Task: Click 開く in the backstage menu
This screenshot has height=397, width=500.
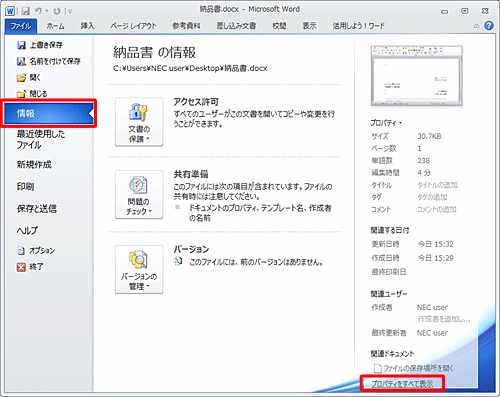Action: tap(29, 78)
